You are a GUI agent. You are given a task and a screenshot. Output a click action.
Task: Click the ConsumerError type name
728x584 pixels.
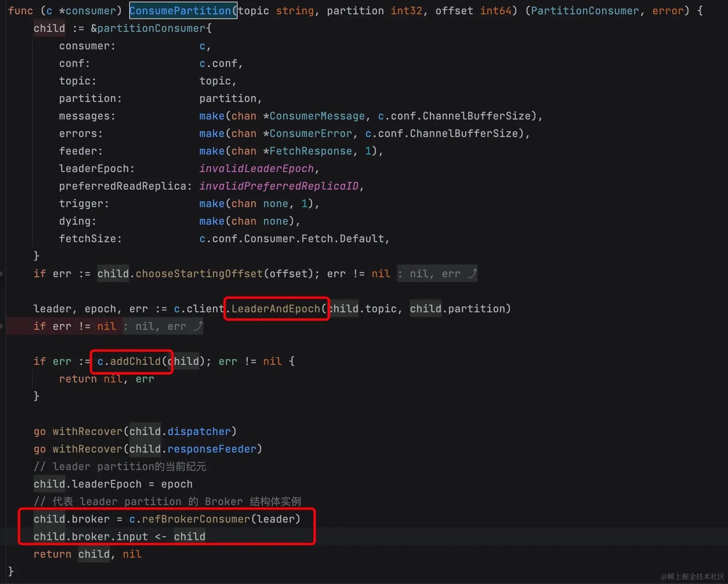[x=311, y=133]
